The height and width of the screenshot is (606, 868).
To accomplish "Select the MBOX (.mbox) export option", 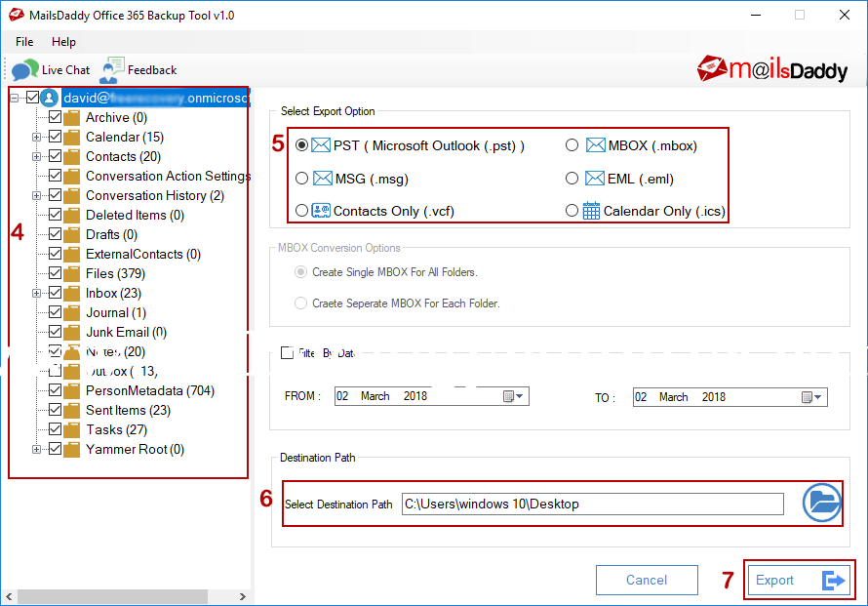I will (x=572, y=145).
